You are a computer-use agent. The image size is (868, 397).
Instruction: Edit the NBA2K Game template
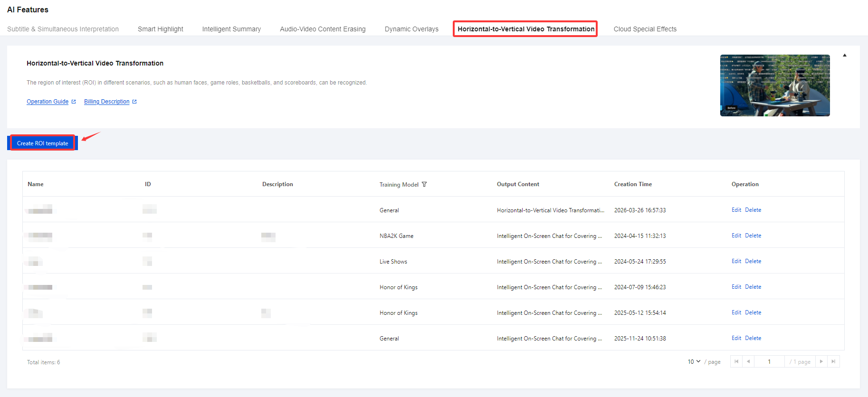pyautogui.click(x=736, y=236)
